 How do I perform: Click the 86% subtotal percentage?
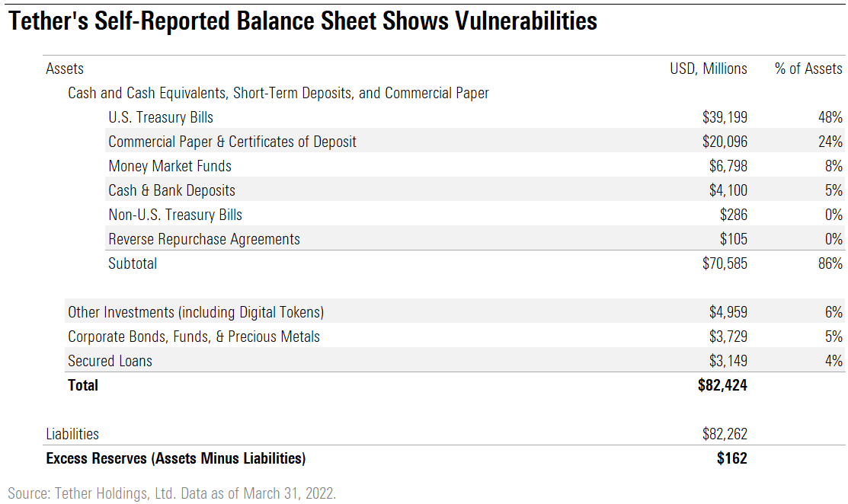pos(829,263)
